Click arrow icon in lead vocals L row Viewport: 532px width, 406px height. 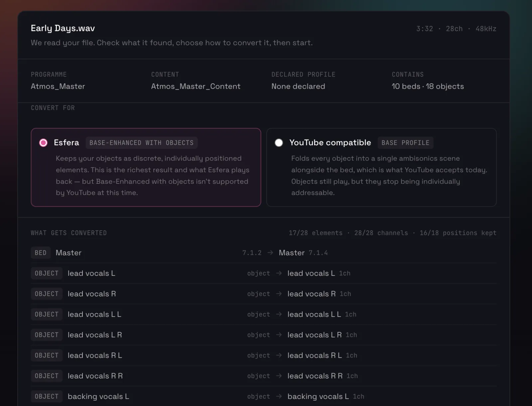(279, 273)
